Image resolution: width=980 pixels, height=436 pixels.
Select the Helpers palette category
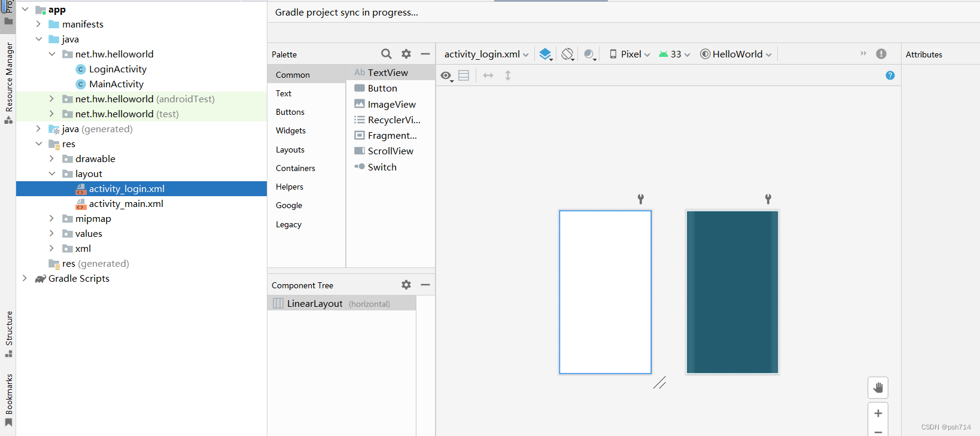click(x=306, y=187)
